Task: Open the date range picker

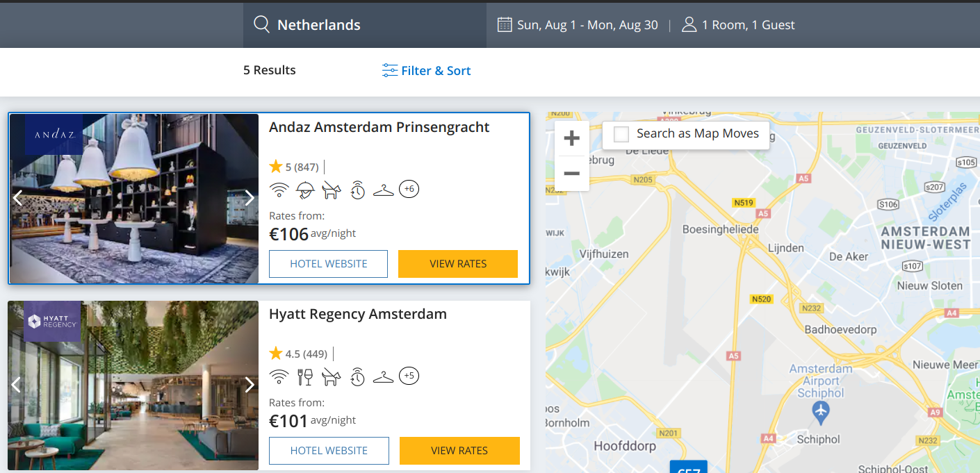Action: click(x=578, y=25)
